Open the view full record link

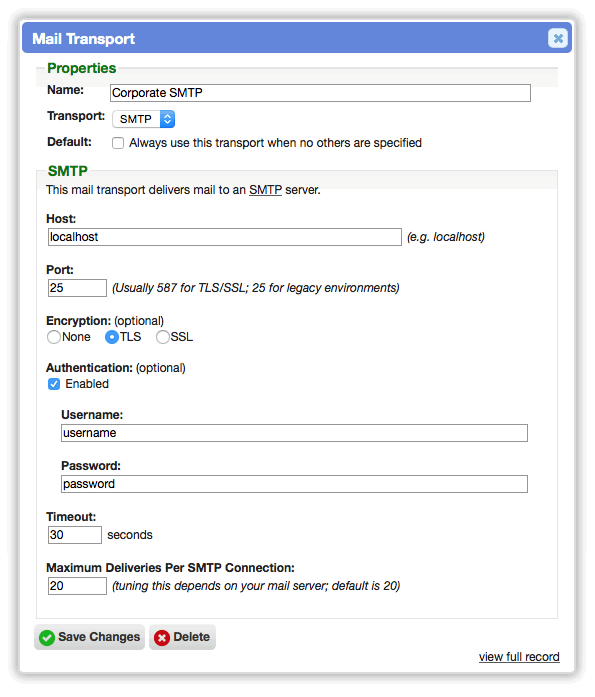tap(519, 657)
